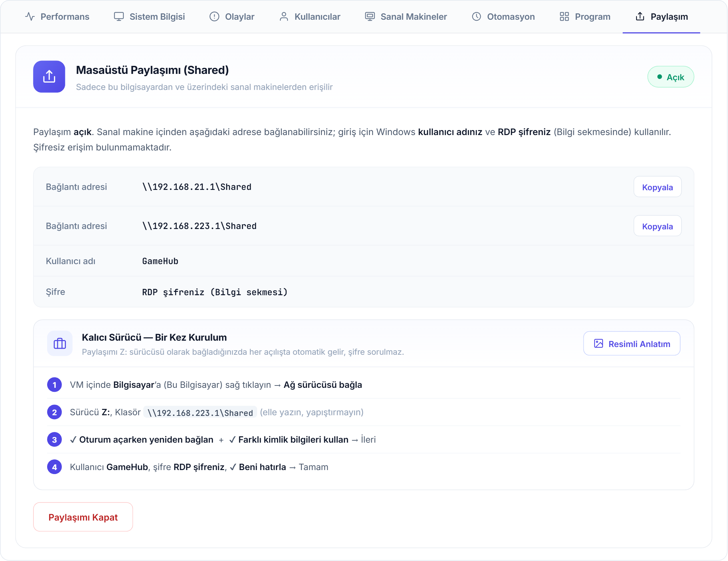The image size is (728, 561).
Task: Switch to the Program tab
Action: click(x=585, y=17)
